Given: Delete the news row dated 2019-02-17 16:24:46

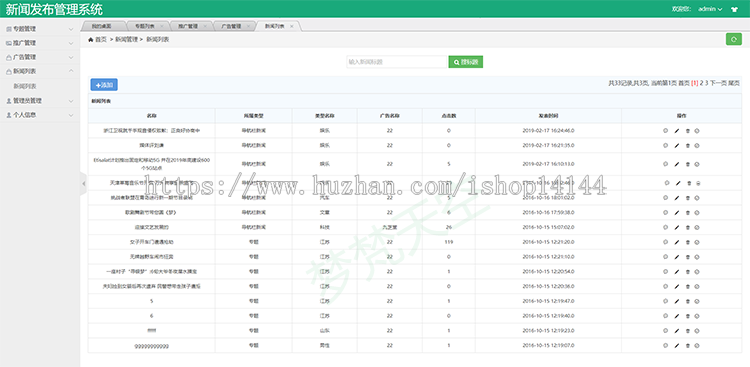Looking at the screenshot, I should 687,131.
